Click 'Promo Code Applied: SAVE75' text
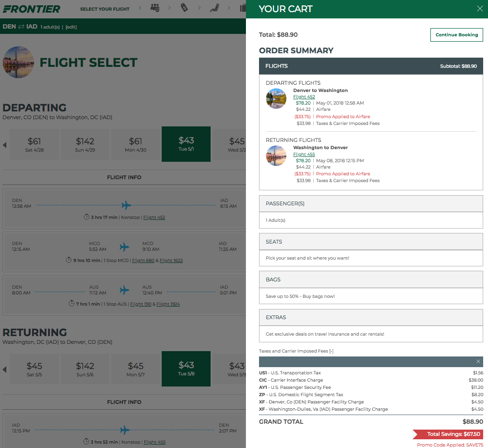The image size is (488, 448). click(x=450, y=445)
